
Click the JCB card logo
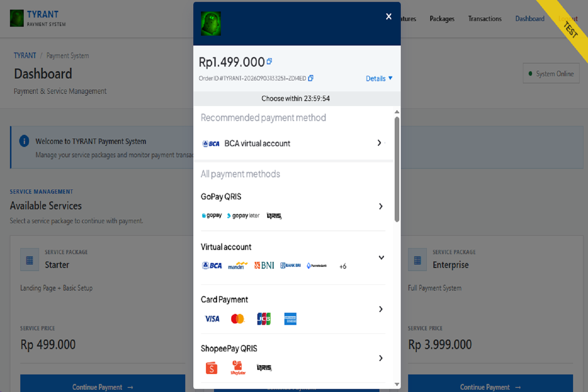(264, 319)
